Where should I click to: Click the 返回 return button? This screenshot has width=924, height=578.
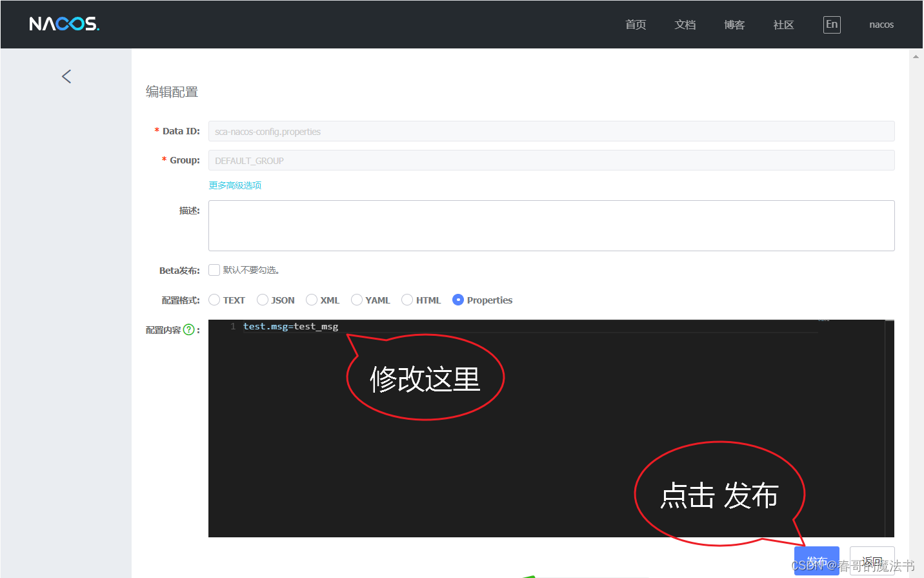tap(871, 561)
